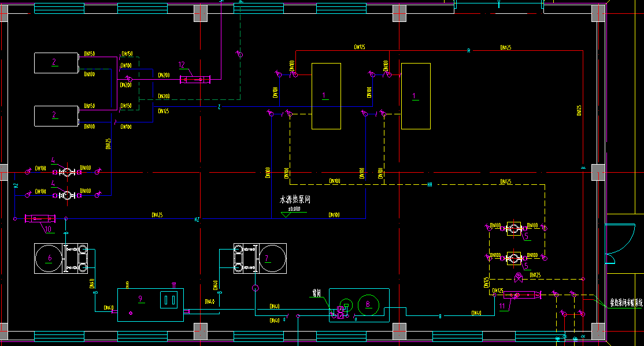The image size is (644, 346).
Task: Select equipment unit numbered 6
Action: click(61, 258)
